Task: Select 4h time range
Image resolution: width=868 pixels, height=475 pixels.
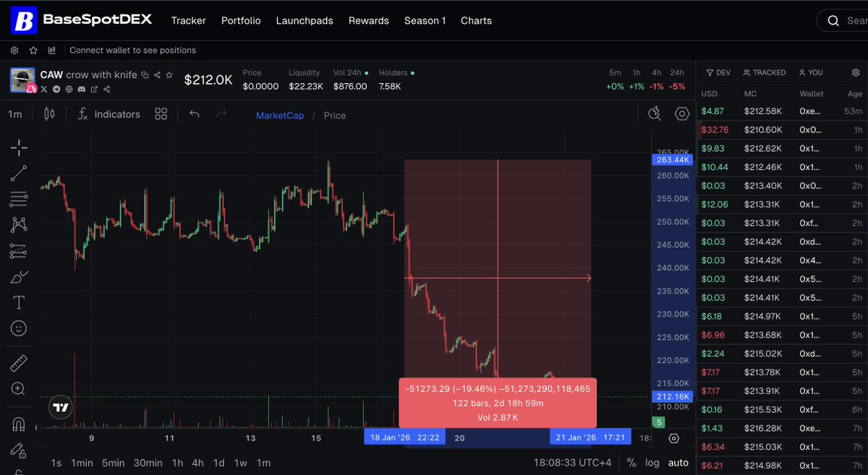Action: [x=197, y=463]
